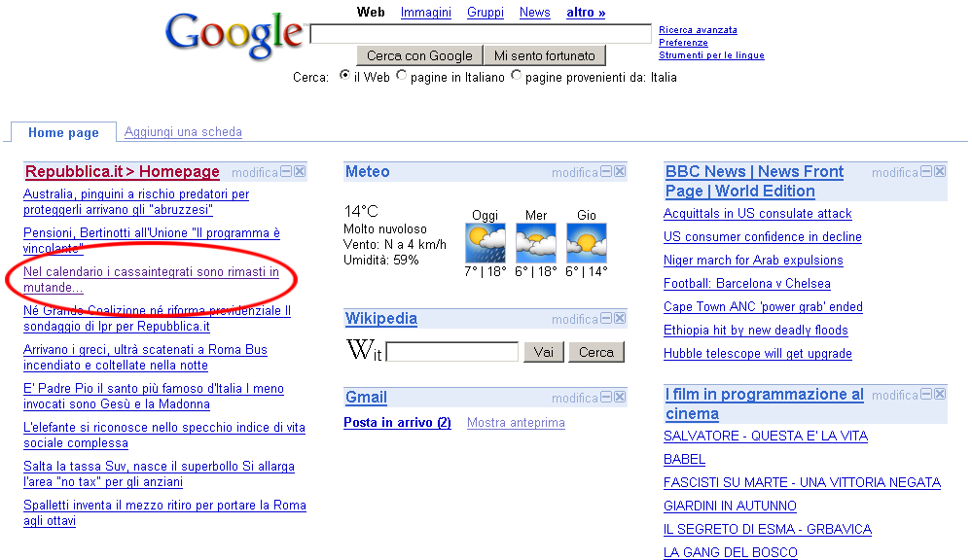Close the Wikipedia widget
The height and width of the screenshot is (560, 972).
click(620, 319)
